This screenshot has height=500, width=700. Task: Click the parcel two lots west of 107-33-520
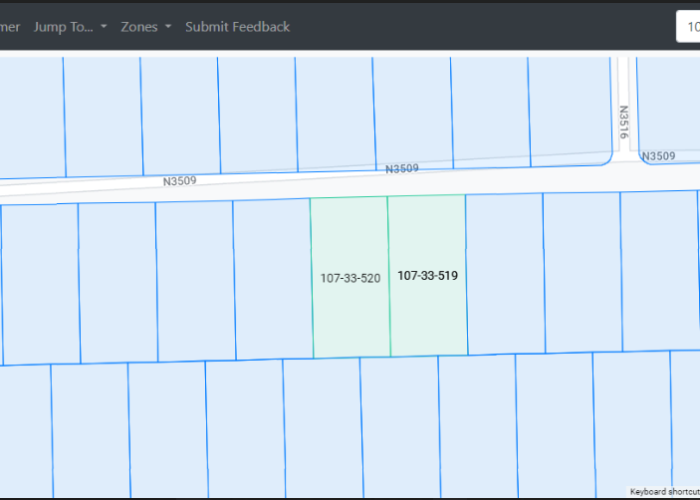[x=195, y=280]
